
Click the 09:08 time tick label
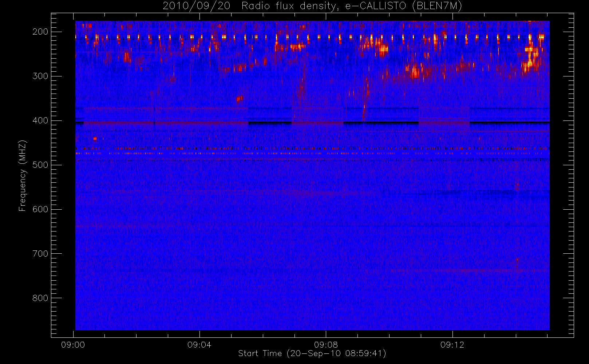pyautogui.click(x=326, y=345)
